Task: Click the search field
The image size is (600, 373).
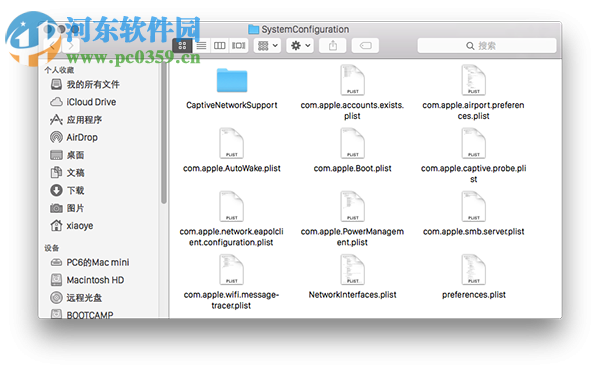Action: coord(487,46)
